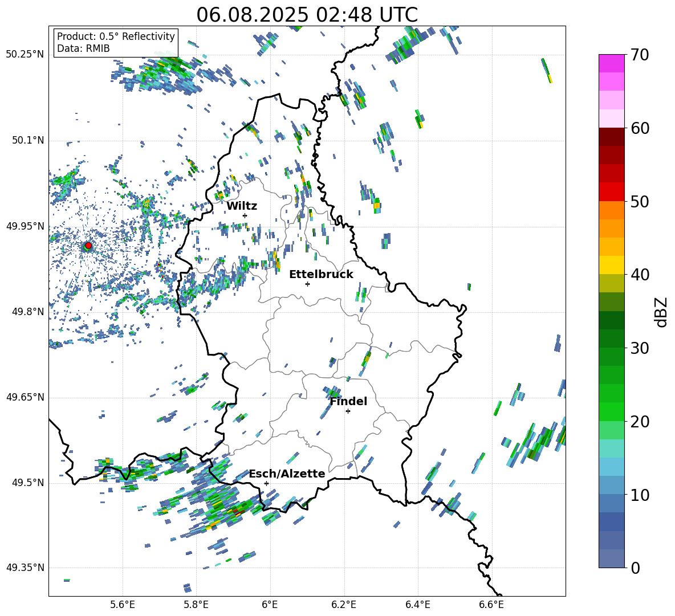Click the 60 tick label on colorbar

(639, 128)
